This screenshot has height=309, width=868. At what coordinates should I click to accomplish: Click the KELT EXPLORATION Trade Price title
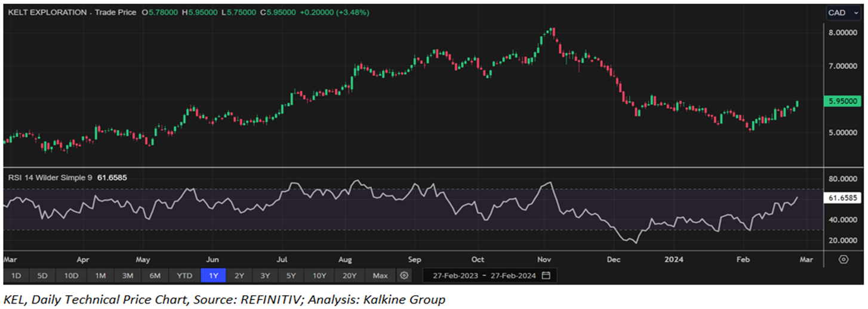72,12
